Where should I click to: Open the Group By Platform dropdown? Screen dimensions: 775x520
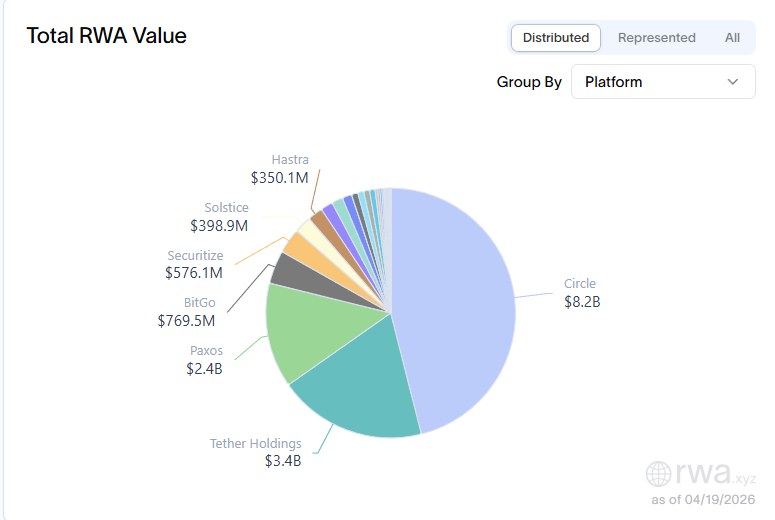[x=663, y=82]
